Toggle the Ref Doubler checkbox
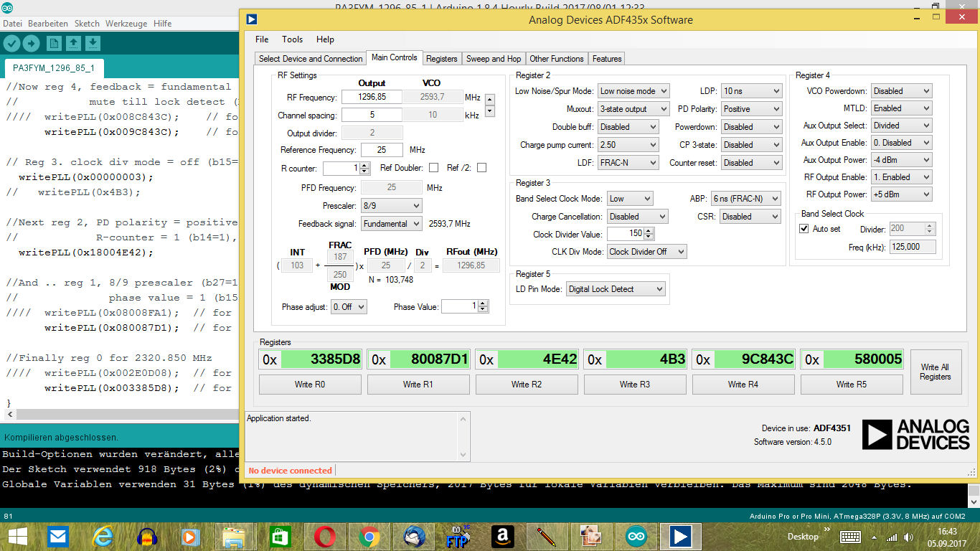 pyautogui.click(x=433, y=168)
